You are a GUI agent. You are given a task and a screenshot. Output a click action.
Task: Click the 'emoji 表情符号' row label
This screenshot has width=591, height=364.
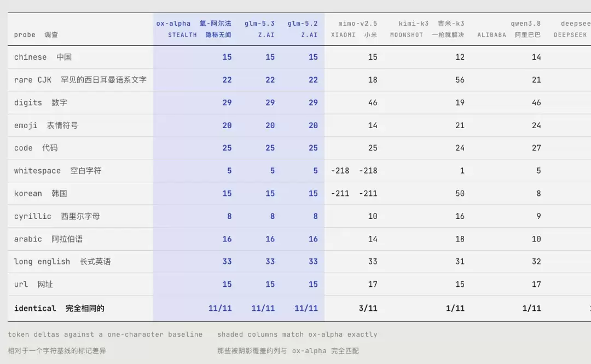tap(45, 125)
